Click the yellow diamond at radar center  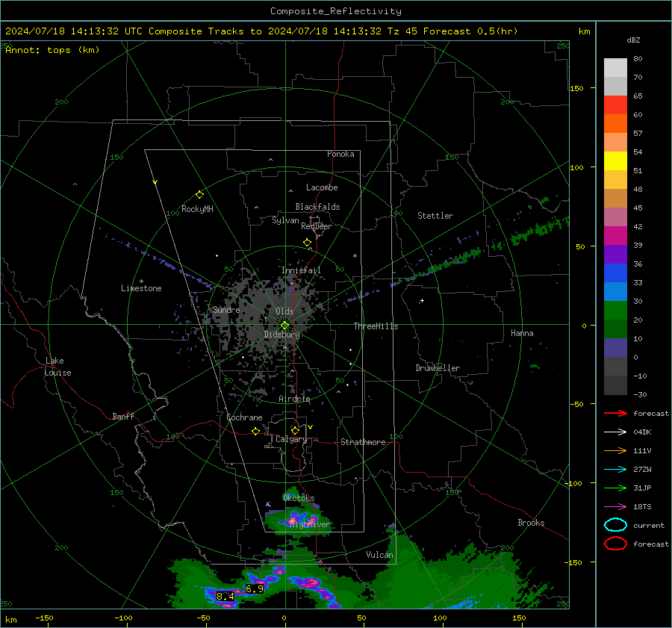(284, 326)
